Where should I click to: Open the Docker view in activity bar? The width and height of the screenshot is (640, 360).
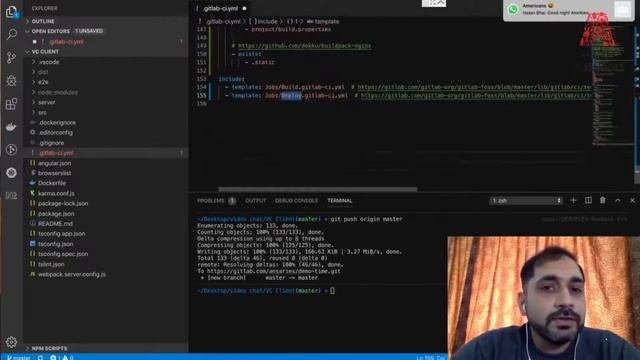11,127
